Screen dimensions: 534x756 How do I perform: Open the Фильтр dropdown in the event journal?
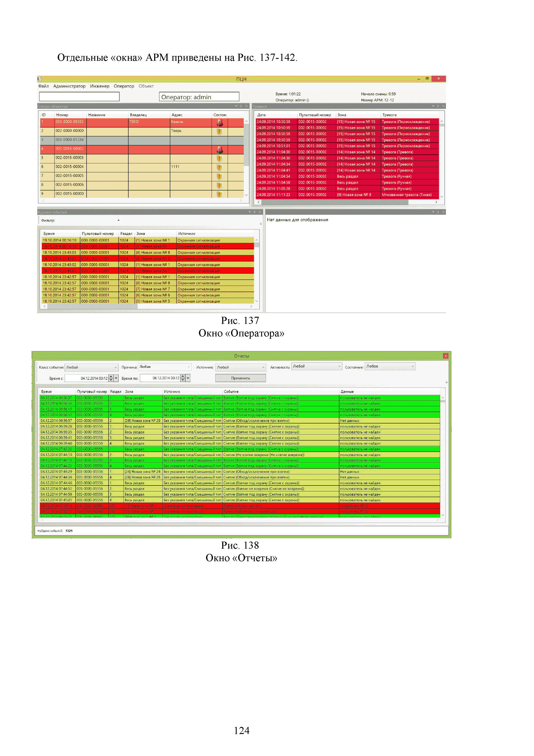[118, 220]
